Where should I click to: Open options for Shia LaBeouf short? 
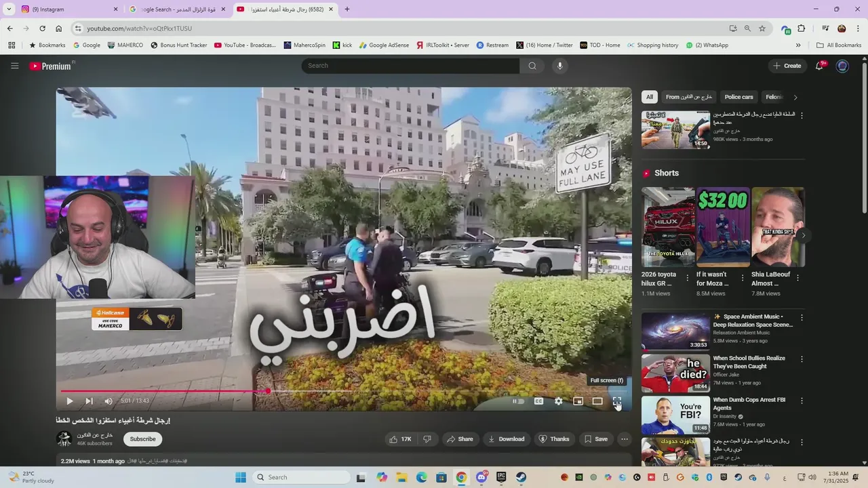pyautogui.click(x=797, y=278)
